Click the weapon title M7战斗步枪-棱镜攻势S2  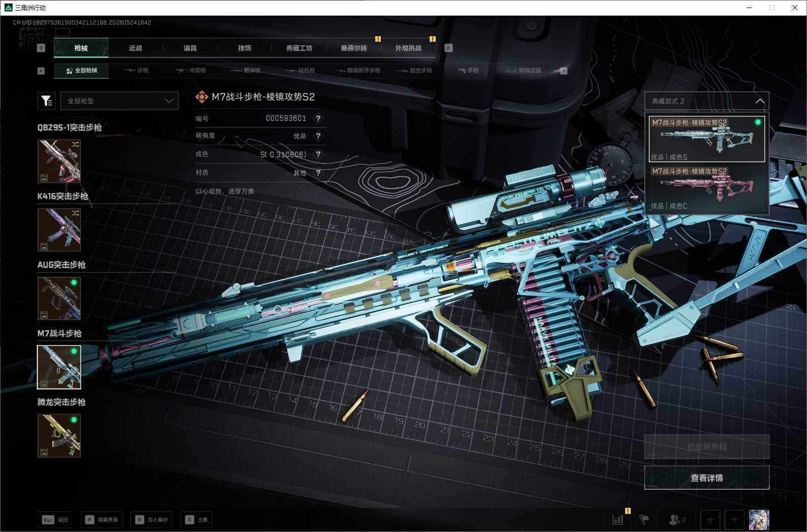263,97
